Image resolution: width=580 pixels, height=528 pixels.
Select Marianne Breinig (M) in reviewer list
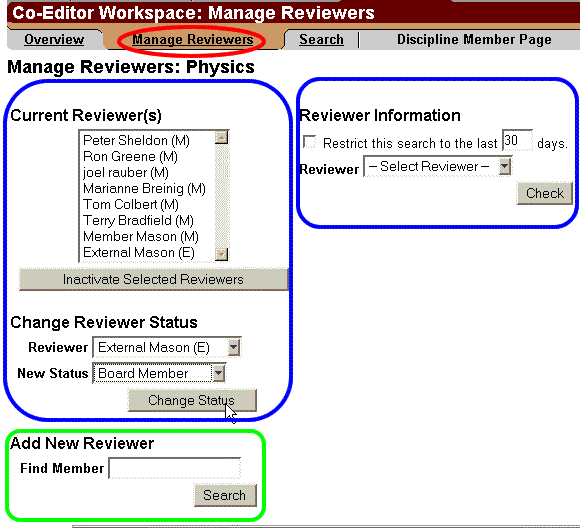pos(144,188)
